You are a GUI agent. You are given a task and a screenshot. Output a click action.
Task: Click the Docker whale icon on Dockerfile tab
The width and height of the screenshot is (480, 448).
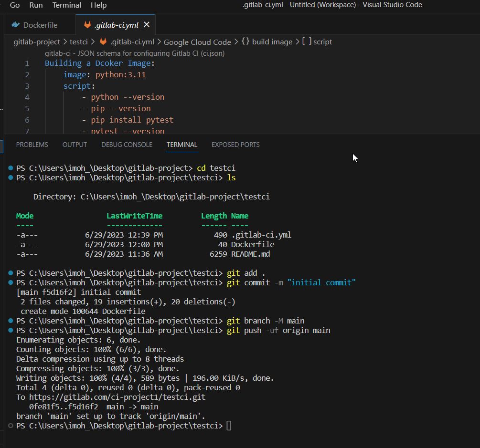15,24
